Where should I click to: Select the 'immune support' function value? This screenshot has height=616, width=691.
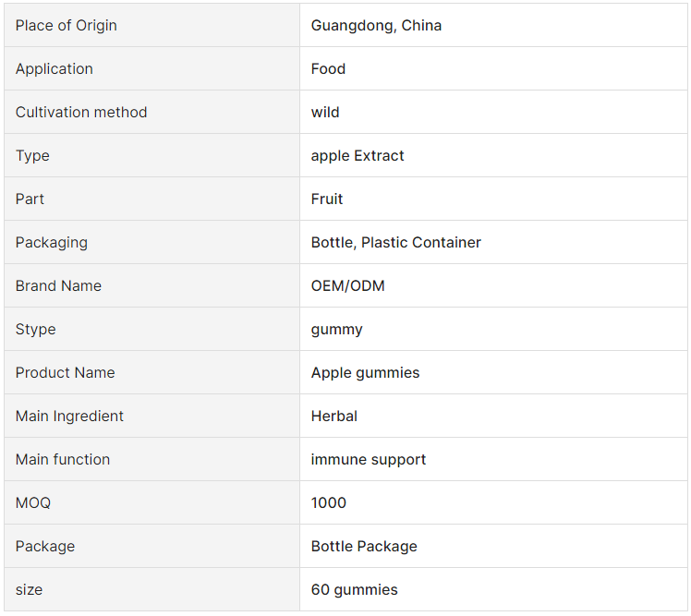(368, 460)
